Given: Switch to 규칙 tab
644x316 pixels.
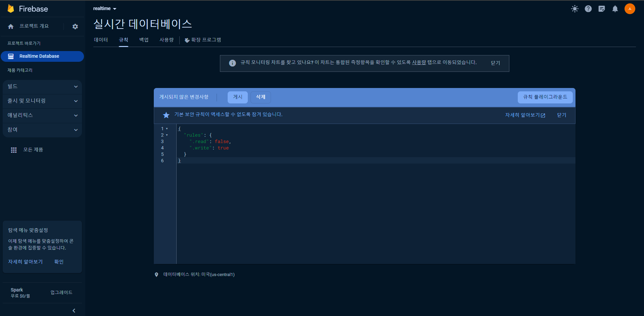Looking at the screenshot, I should (x=124, y=40).
